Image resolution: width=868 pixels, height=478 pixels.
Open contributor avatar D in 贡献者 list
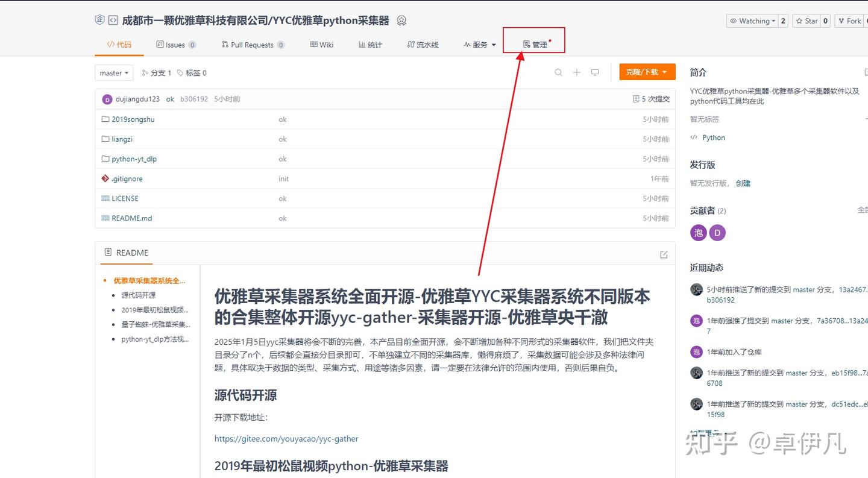point(717,232)
